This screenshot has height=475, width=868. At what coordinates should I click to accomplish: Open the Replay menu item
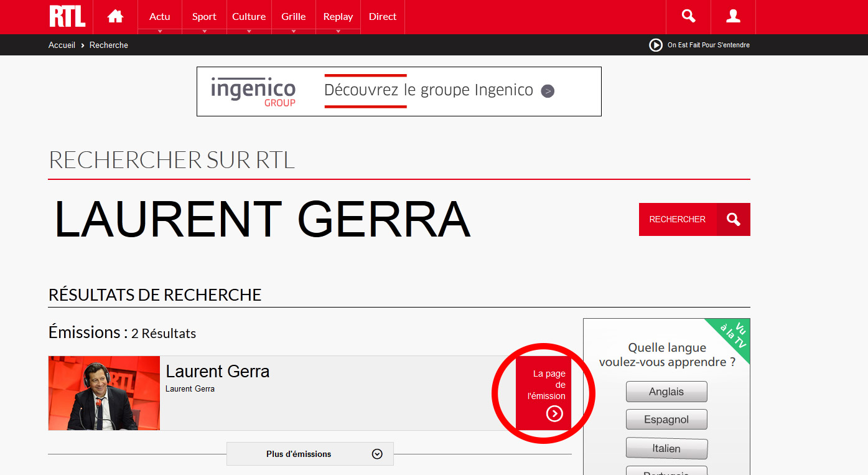click(338, 16)
